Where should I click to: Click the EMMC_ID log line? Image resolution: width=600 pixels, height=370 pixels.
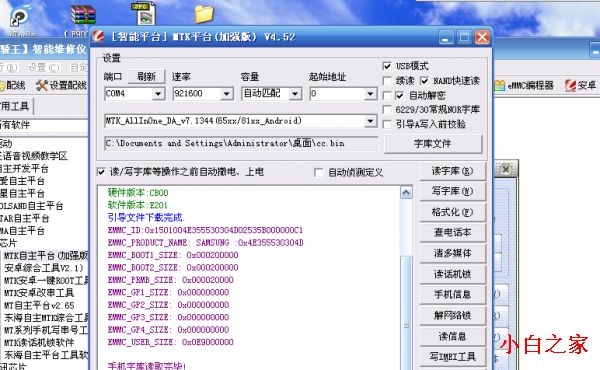click(205, 230)
